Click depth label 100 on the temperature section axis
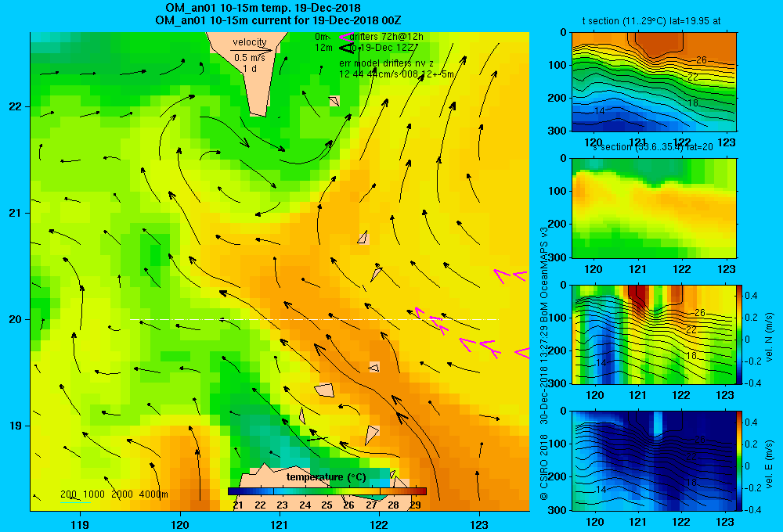This screenshot has height=532, width=783. (556, 65)
